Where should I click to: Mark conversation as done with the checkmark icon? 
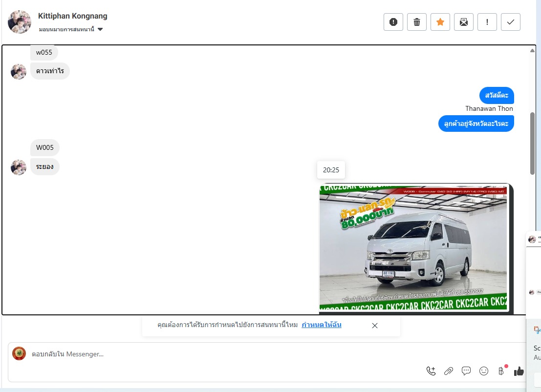511,22
